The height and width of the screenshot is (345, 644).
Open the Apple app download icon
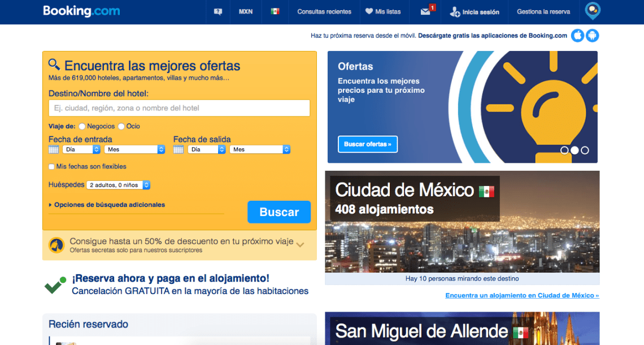[577, 35]
